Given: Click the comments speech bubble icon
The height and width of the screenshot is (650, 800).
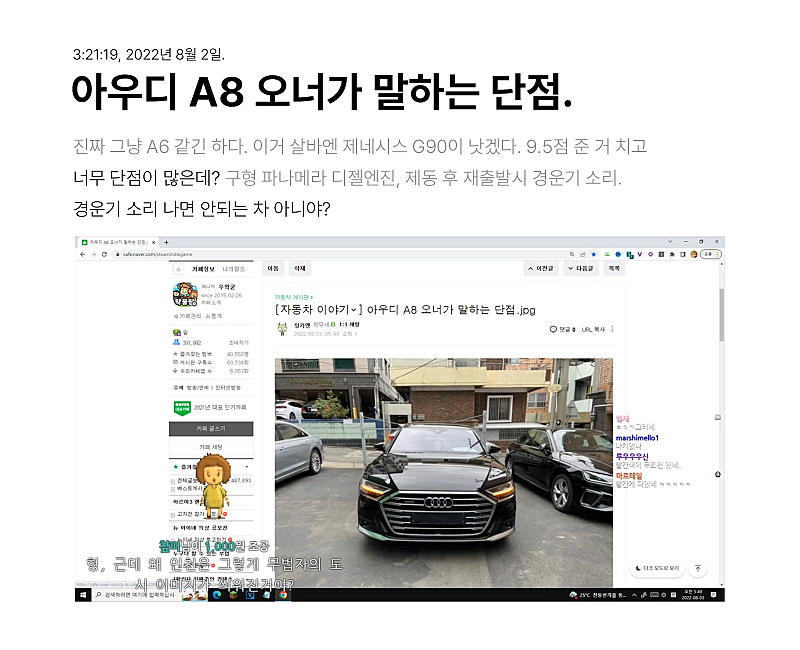Looking at the screenshot, I should (553, 329).
